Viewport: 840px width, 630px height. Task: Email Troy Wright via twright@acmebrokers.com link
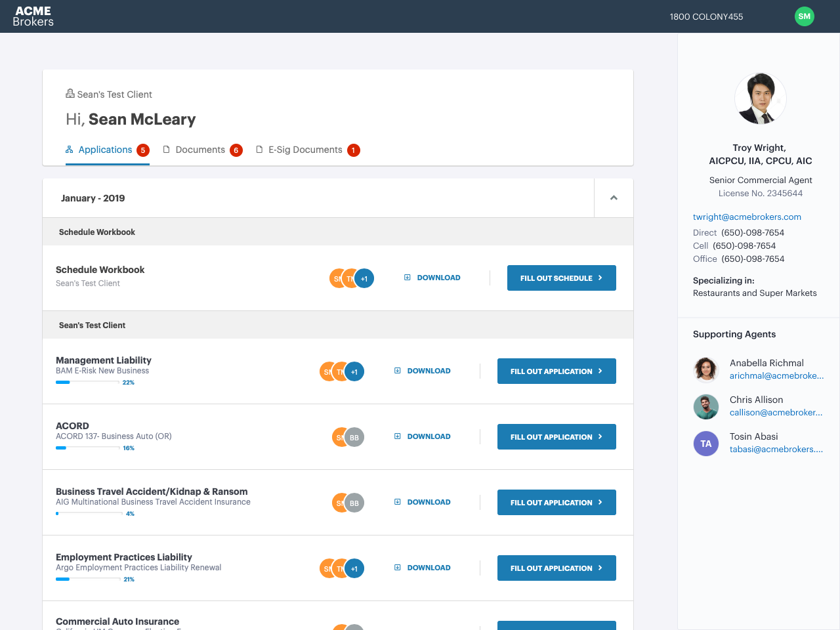pyautogui.click(x=747, y=217)
